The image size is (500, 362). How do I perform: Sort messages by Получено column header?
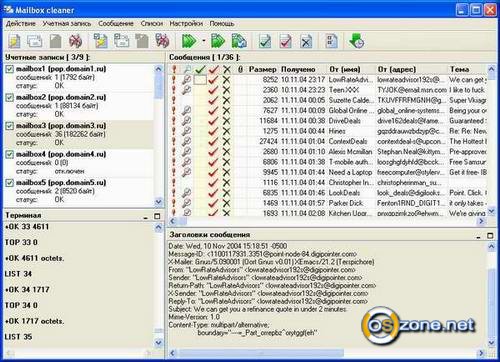coord(298,69)
